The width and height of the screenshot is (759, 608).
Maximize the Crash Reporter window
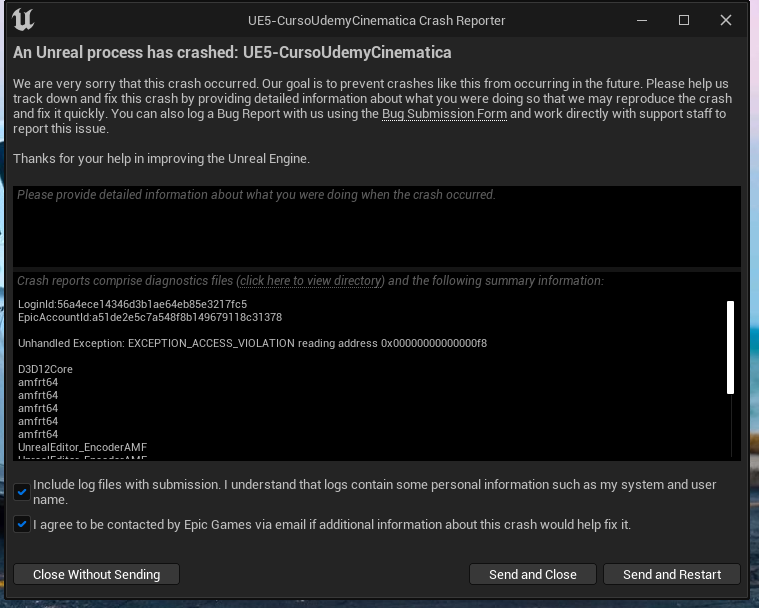tap(684, 20)
